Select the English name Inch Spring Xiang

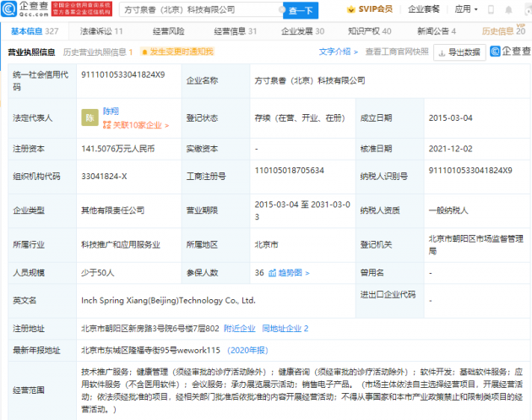(168, 301)
